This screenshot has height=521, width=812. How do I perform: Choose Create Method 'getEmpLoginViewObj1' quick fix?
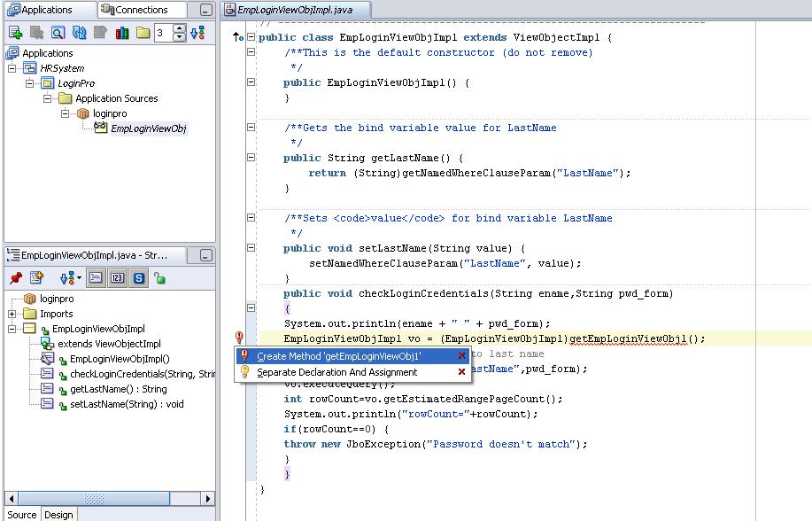point(338,356)
